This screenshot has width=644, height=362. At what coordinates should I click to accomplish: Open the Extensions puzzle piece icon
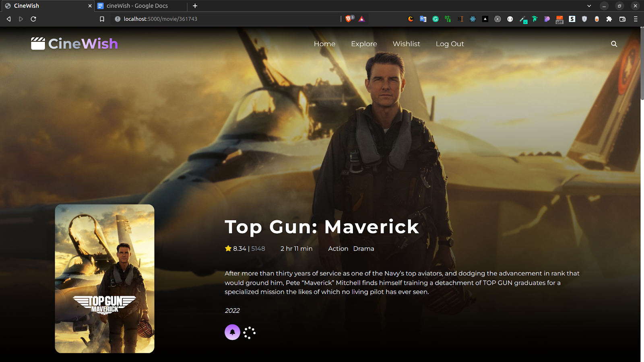(x=609, y=19)
